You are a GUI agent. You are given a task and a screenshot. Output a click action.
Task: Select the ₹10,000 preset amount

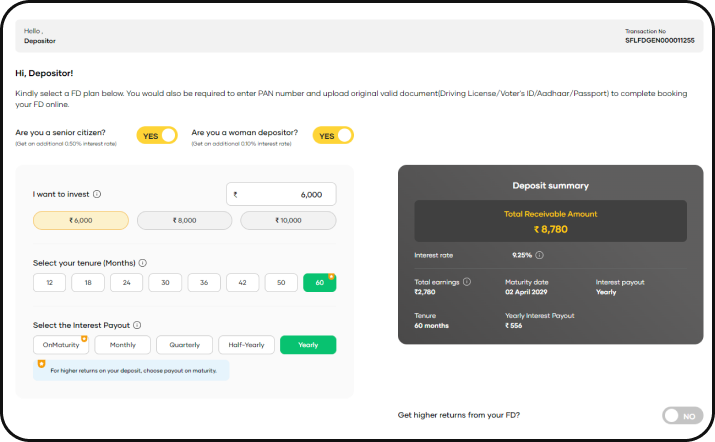(288, 220)
